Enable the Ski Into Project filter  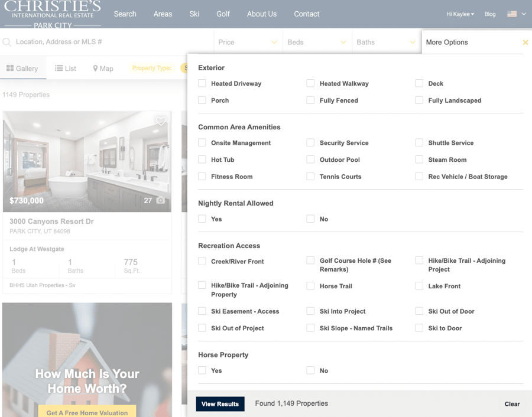coord(310,311)
